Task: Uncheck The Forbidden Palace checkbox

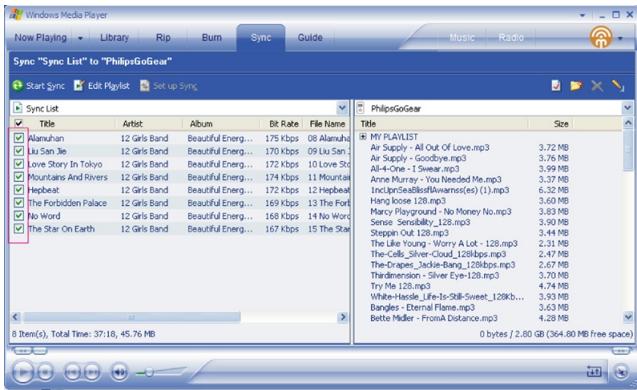Action: click(x=19, y=203)
